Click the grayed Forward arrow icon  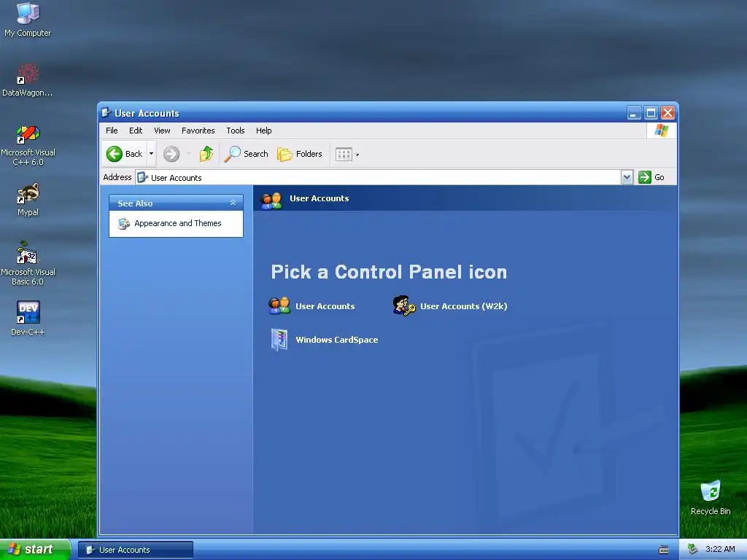point(171,154)
